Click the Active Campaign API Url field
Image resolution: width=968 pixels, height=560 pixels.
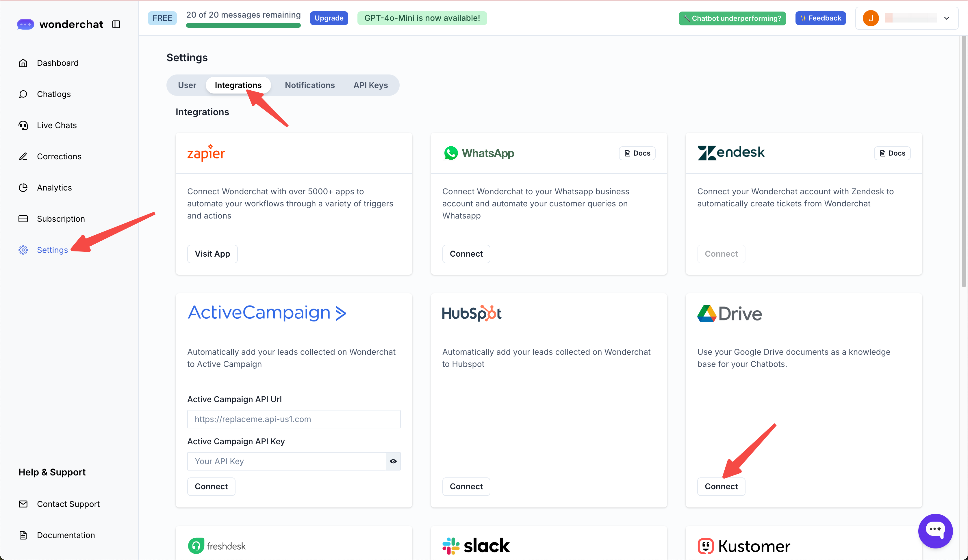294,419
